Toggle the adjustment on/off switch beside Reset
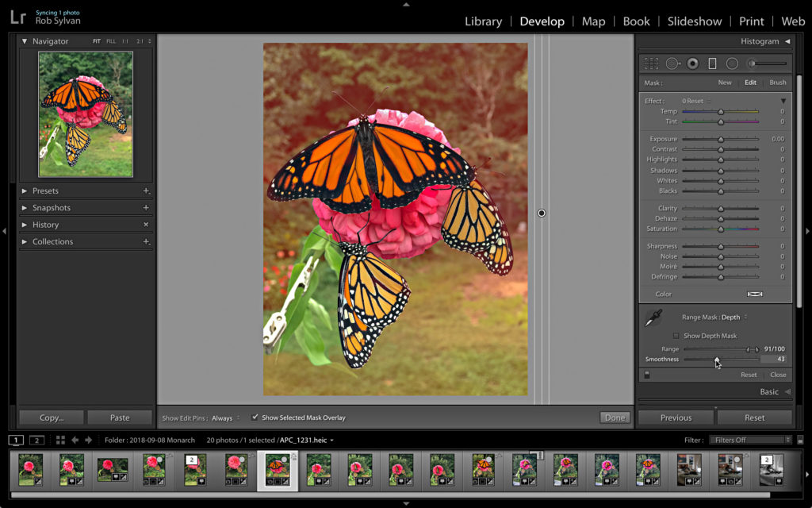812x508 pixels. click(x=646, y=375)
